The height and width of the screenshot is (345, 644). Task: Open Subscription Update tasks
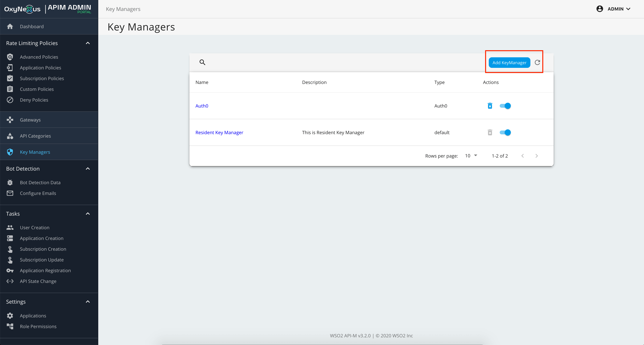pyautogui.click(x=42, y=260)
